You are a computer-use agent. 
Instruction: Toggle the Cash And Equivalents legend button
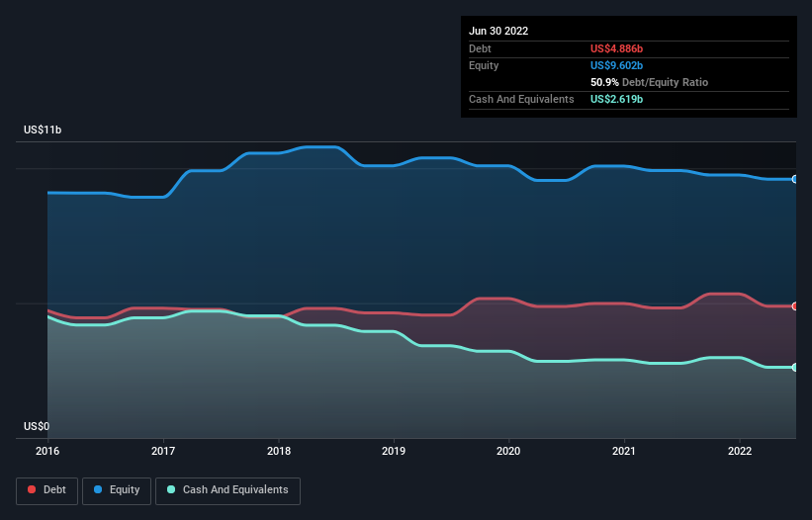click(227, 490)
